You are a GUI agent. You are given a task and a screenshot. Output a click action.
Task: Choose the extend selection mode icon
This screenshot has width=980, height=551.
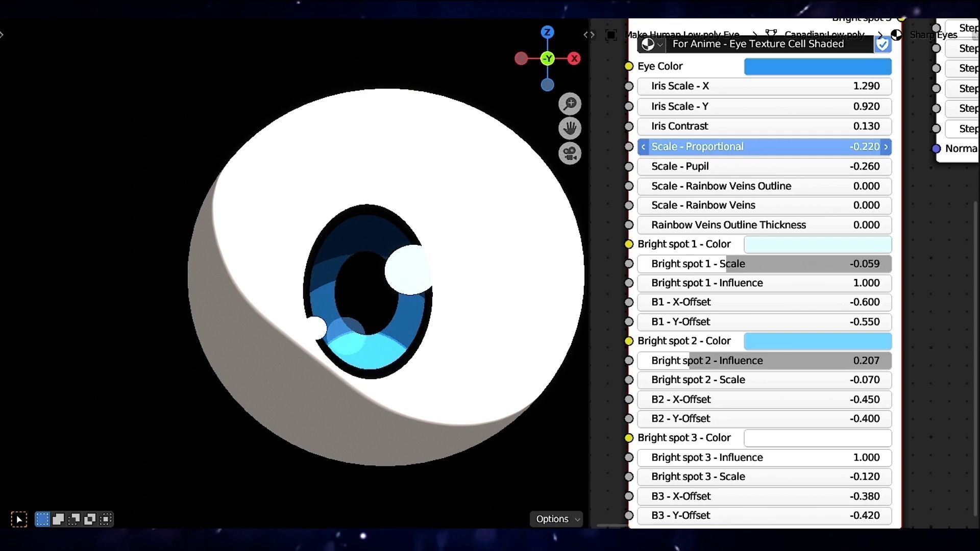click(58, 519)
